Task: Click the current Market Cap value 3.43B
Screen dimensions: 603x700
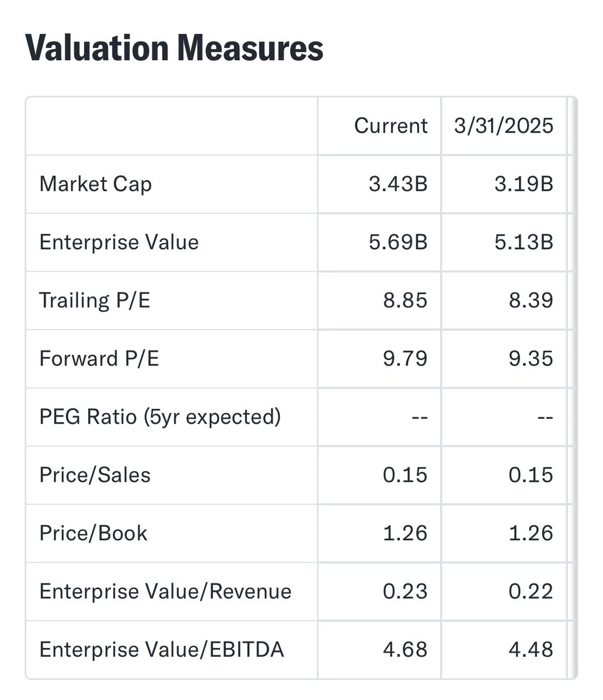Action: point(398,184)
